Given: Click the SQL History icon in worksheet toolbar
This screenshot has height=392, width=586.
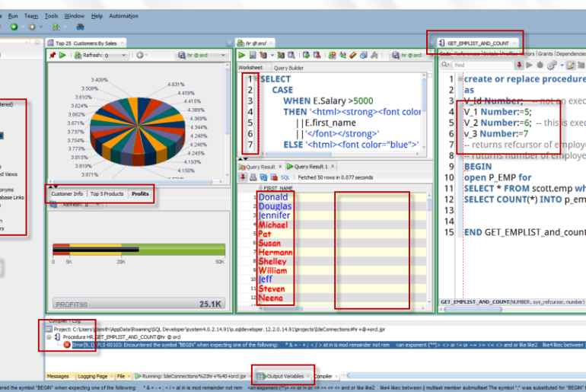Looking at the screenshot, I should coord(364,56).
